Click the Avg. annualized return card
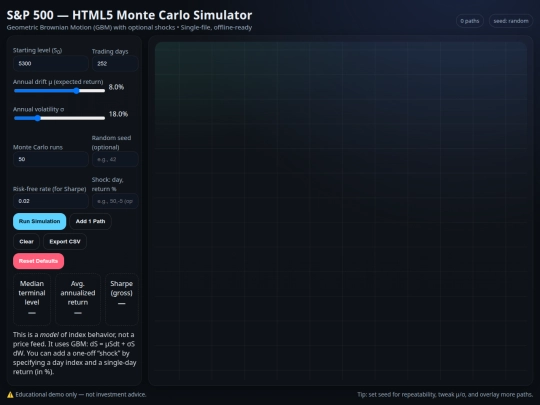Image resolution: width=540 pixels, height=405 pixels. (x=78, y=299)
